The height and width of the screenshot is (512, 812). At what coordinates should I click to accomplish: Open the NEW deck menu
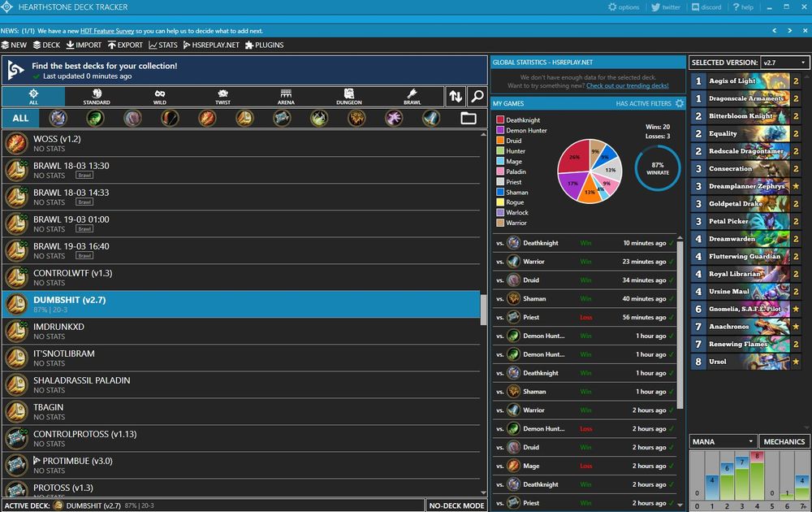(x=14, y=45)
